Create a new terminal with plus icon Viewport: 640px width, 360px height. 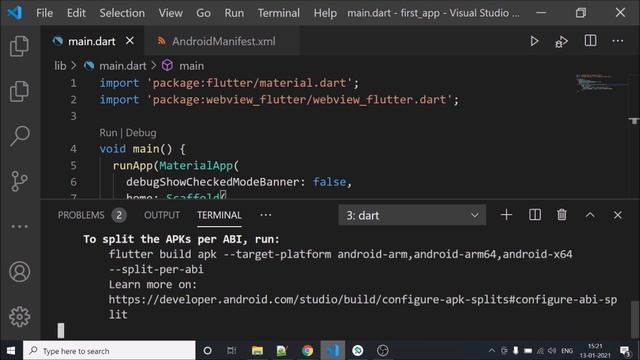506,215
